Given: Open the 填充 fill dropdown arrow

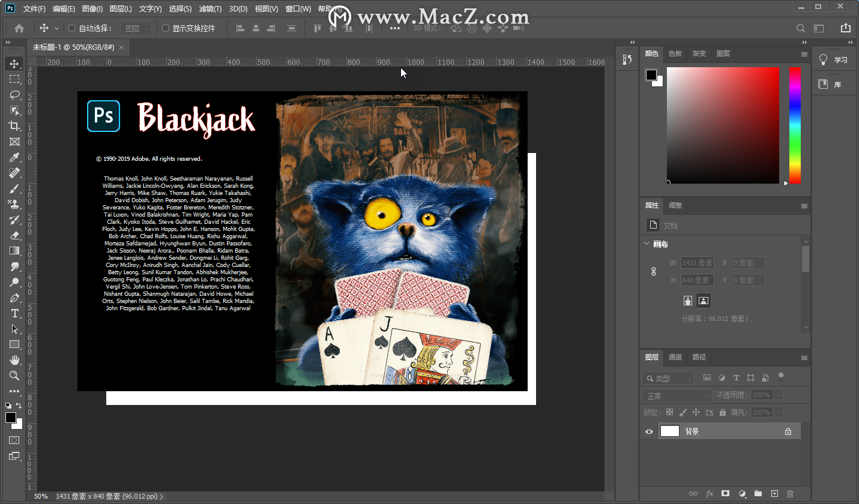Looking at the screenshot, I should point(779,412).
